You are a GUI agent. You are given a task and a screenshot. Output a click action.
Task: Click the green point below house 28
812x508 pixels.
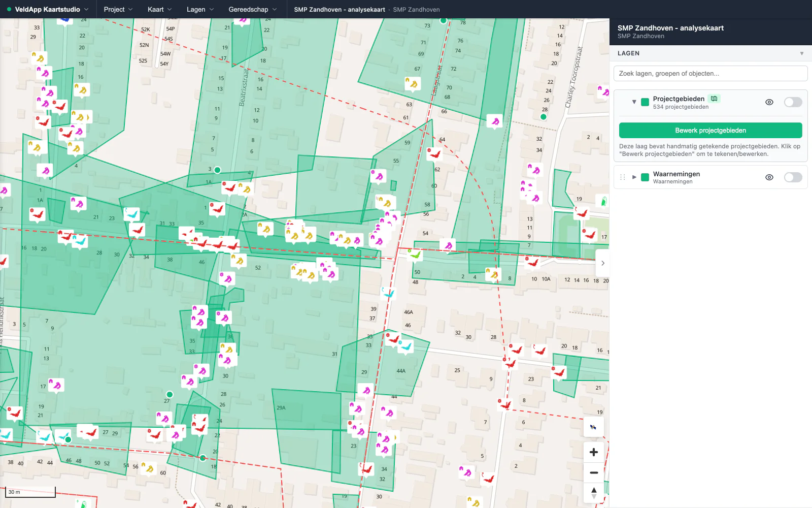point(544,117)
